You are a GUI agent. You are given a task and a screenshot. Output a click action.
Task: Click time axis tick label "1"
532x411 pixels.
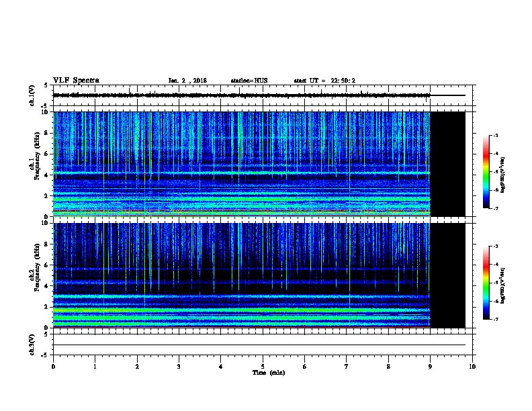point(95,367)
